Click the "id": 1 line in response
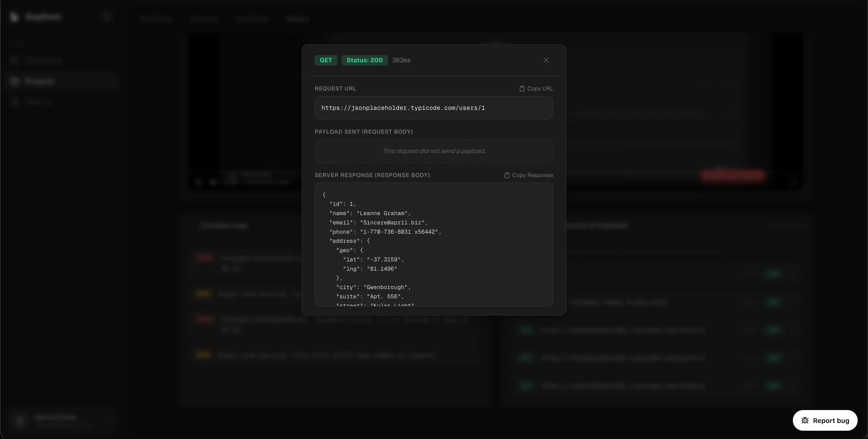The height and width of the screenshot is (439, 868). (x=343, y=204)
